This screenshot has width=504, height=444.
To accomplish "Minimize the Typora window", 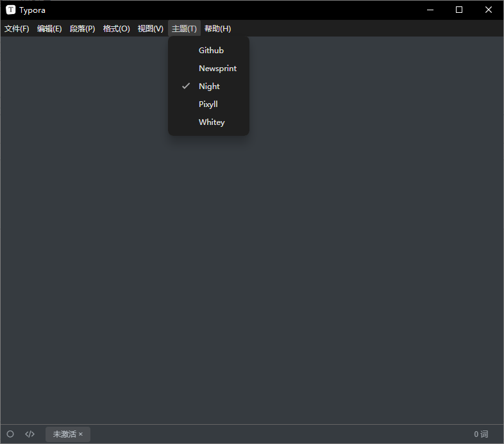I will [430, 10].
